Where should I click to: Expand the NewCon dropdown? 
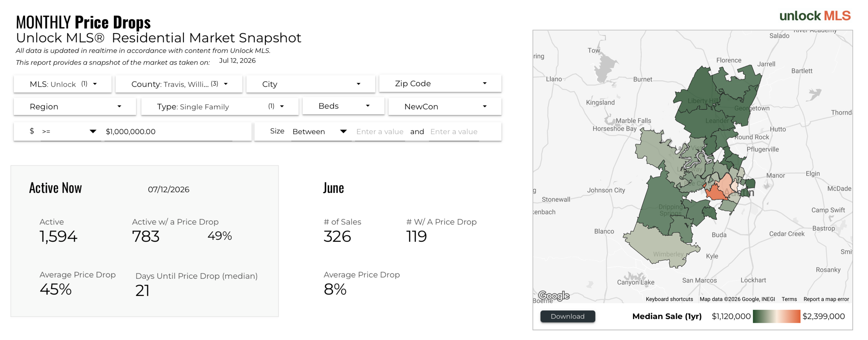click(x=445, y=106)
